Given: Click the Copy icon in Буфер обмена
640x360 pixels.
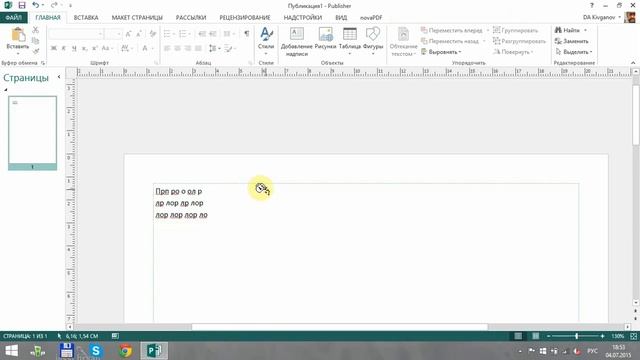Looking at the screenshot, I should pos(36,41).
